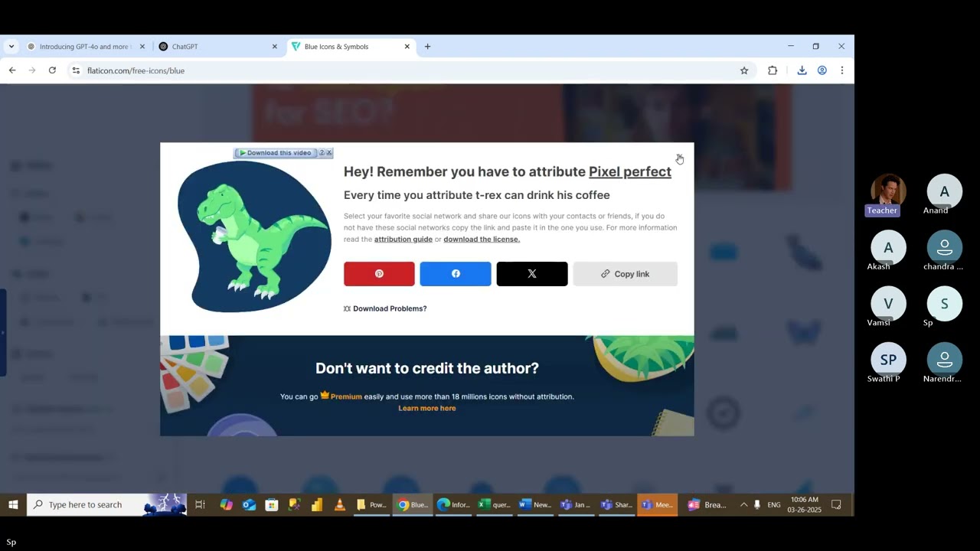View site information icon in address bar
980x551 pixels.
coord(75,70)
